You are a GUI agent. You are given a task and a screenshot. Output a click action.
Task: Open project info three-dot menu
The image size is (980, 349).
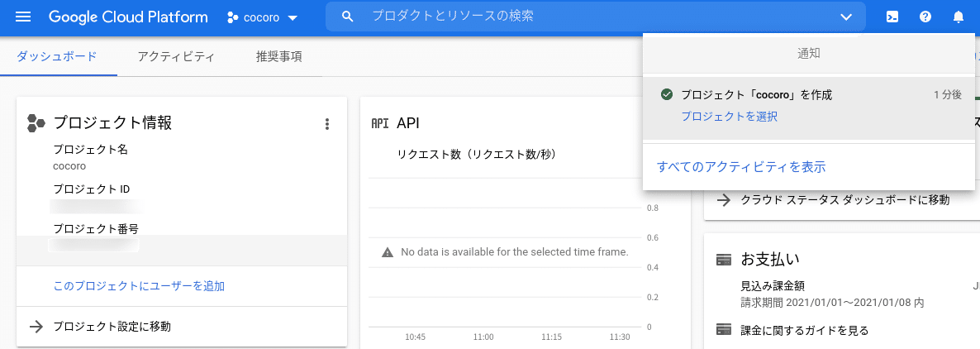click(327, 124)
